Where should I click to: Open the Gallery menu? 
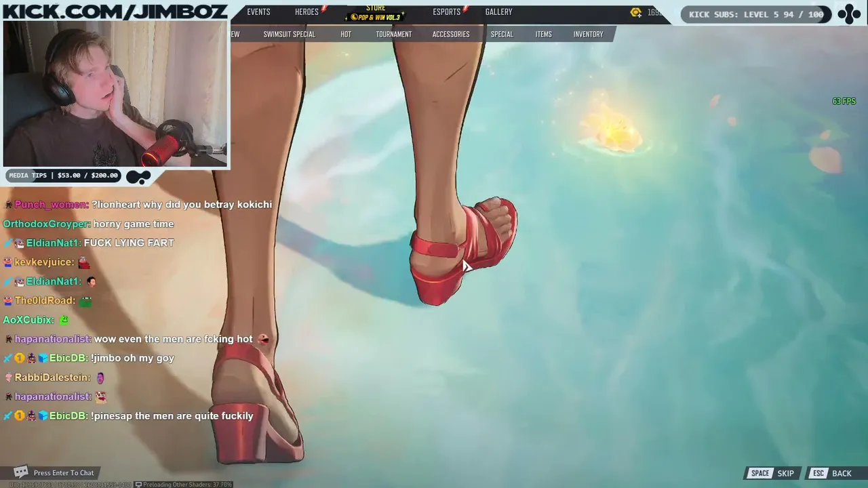pyautogui.click(x=498, y=12)
